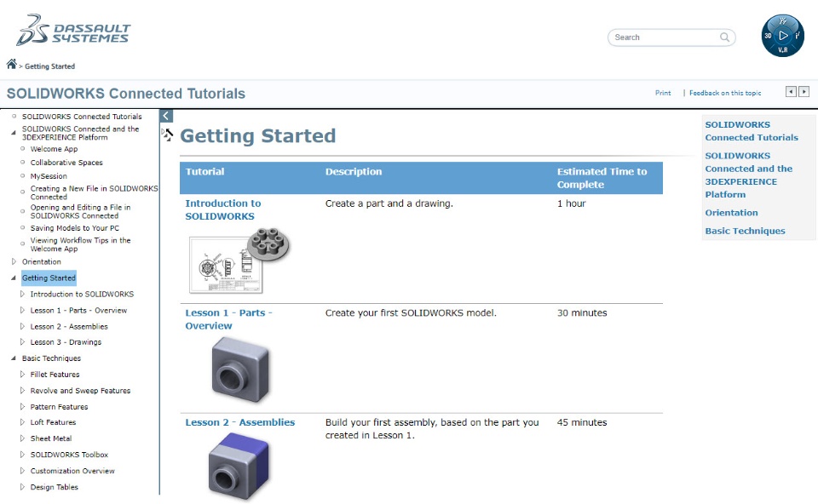Viewport: 818px width, 504px height.
Task: Collapse the Basic Techniques tree node
Action: (x=14, y=358)
